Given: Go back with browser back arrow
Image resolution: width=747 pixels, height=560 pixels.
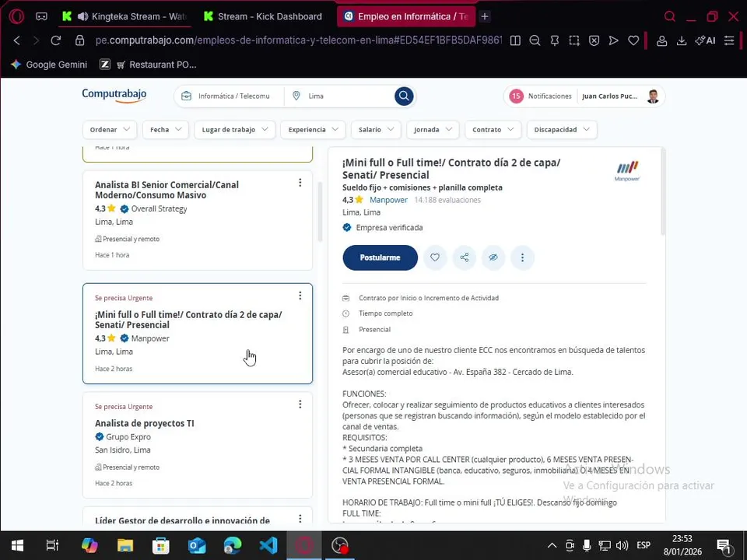Looking at the screenshot, I should [17, 40].
